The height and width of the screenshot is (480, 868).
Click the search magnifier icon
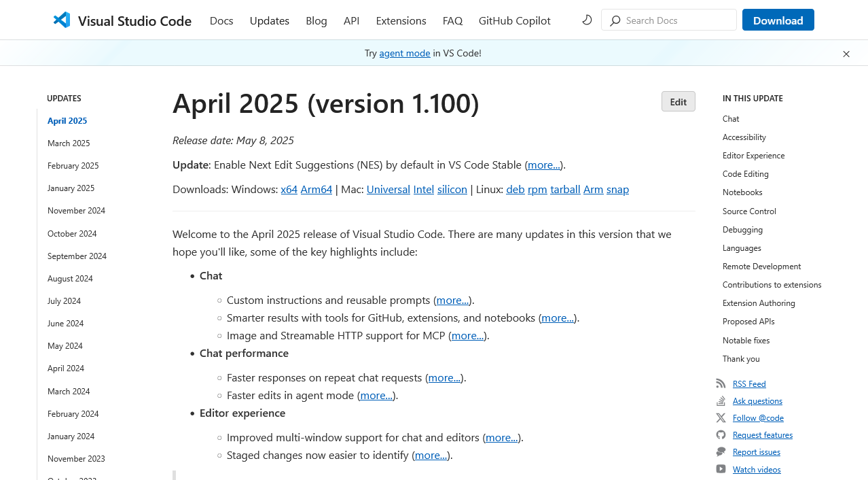(615, 20)
